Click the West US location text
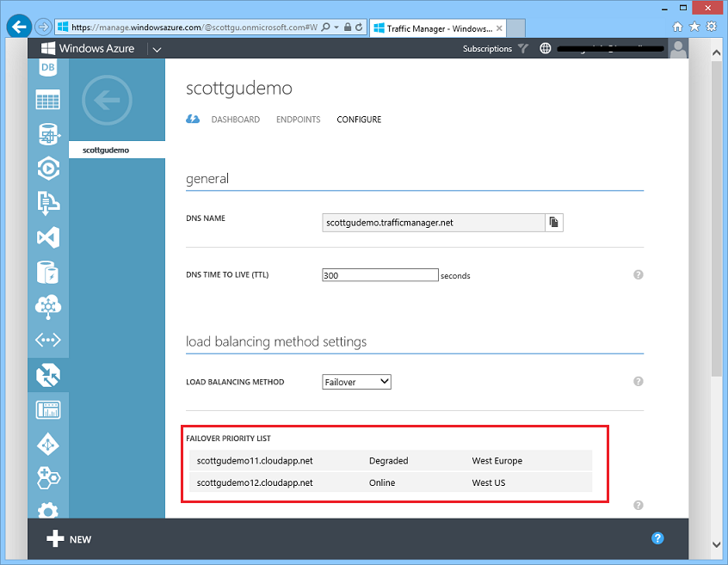Screen dimensions: 728x565 pyautogui.click(x=489, y=482)
